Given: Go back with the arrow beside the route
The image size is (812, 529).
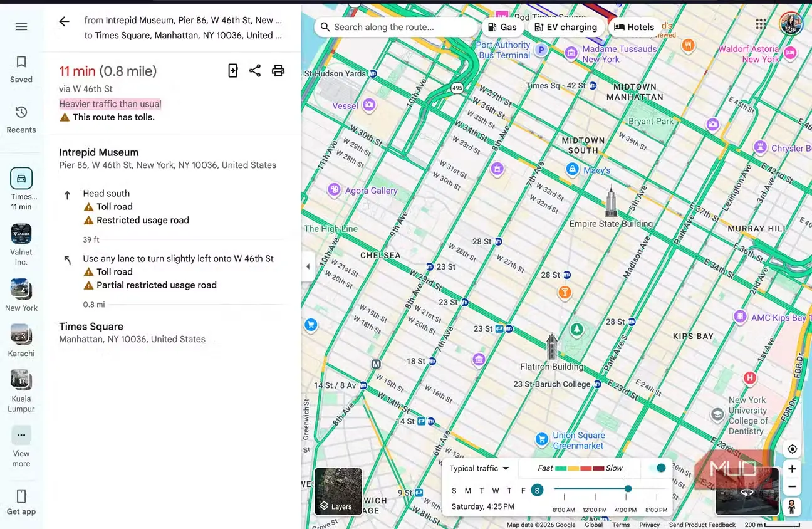Looking at the screenshot, I should 64,22.
